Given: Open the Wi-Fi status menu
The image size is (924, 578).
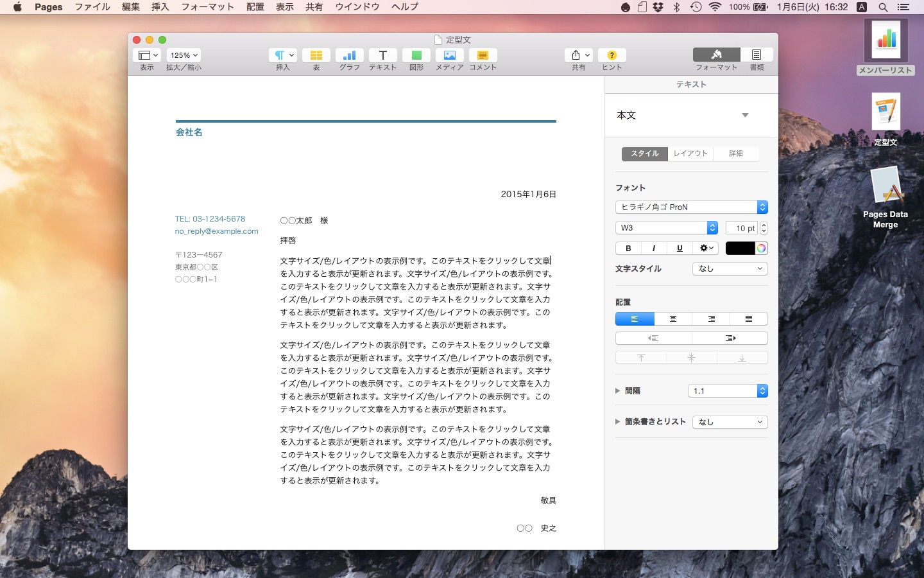Looking at the screenshot, I should point(715,7).
